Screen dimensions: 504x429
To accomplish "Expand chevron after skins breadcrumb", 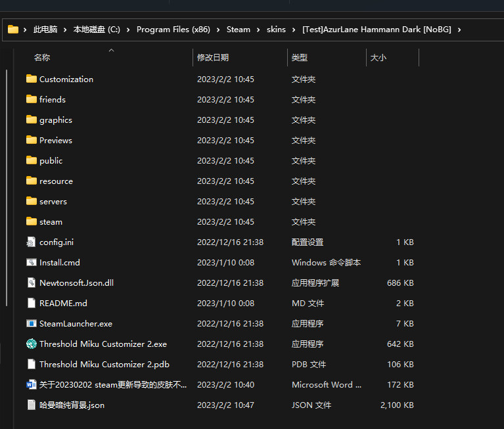I will [294, 30].
